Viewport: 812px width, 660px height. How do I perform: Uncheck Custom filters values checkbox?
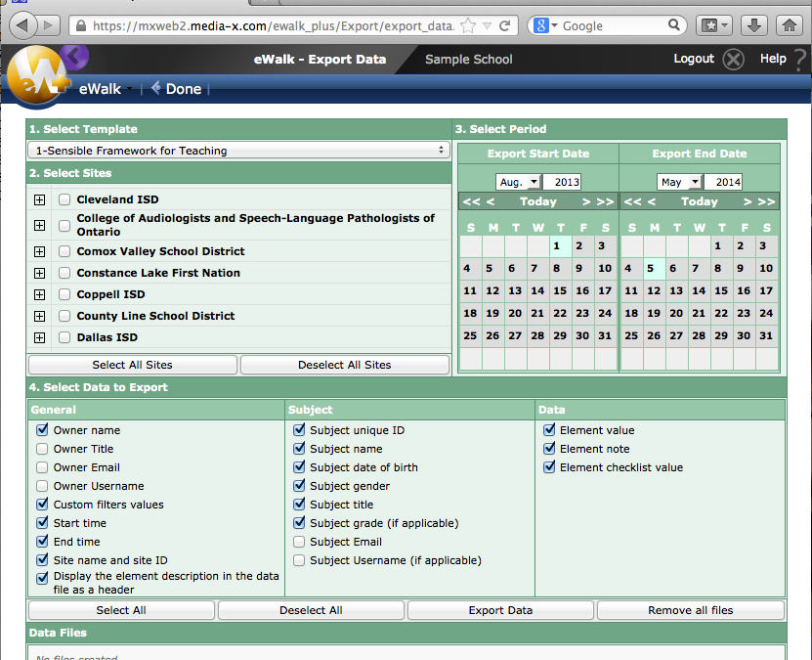(x=42, y=505)
